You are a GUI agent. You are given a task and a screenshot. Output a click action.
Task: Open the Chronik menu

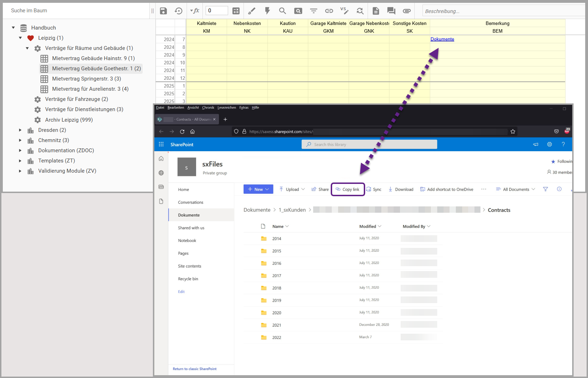(208, 108)
